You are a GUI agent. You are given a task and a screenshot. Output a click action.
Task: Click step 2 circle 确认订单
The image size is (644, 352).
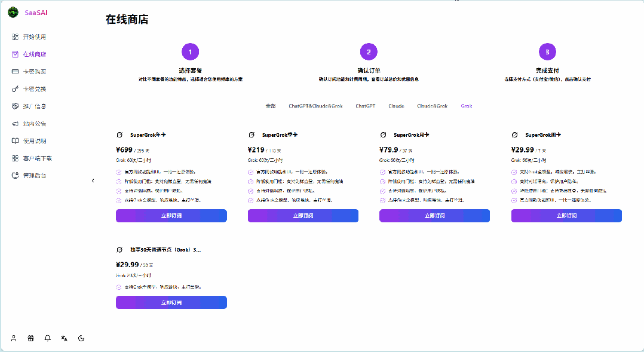[369, 52]
